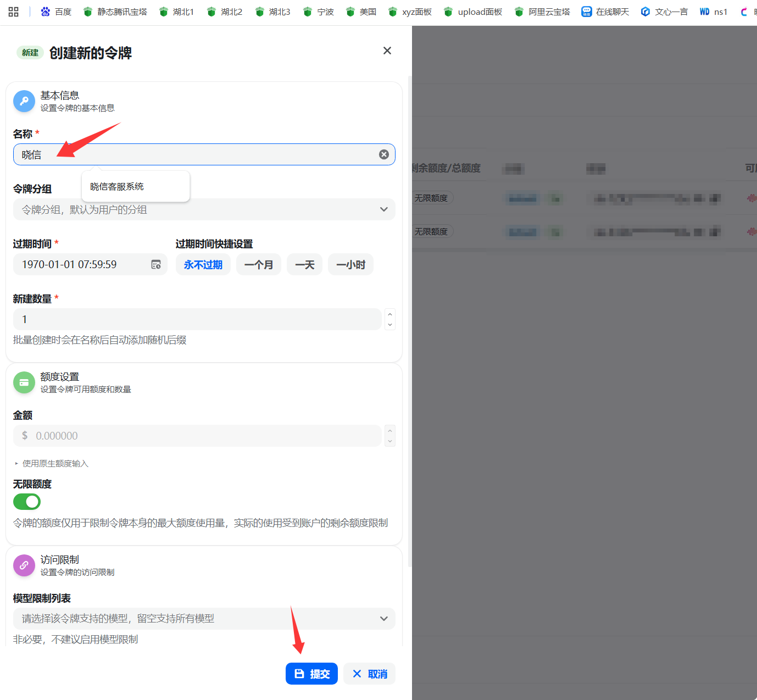Toggle the 无限额度 switch off
This screenshot has height=700, width=757.
pyautogui.click(x=27, y=502)
